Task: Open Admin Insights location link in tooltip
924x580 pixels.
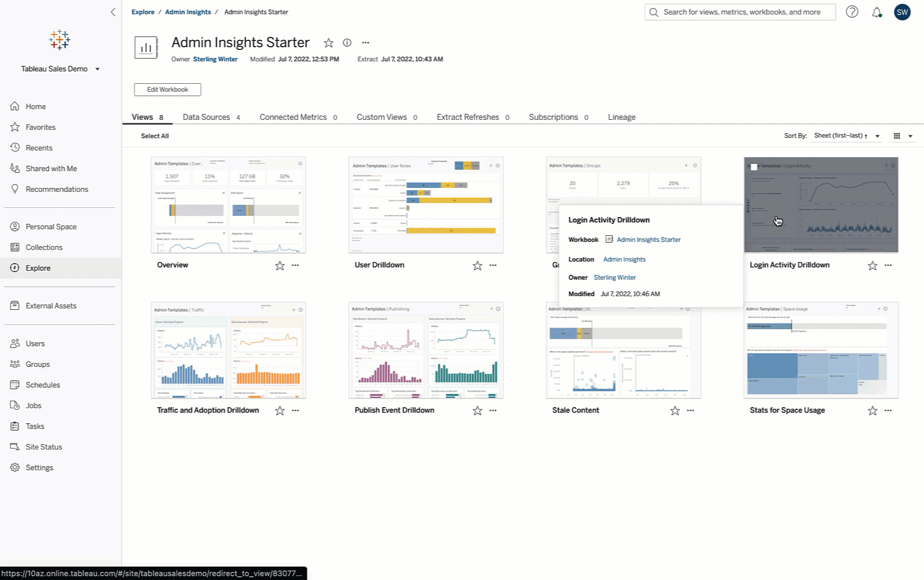Action: pyautogui.click(x=624, y=259)
